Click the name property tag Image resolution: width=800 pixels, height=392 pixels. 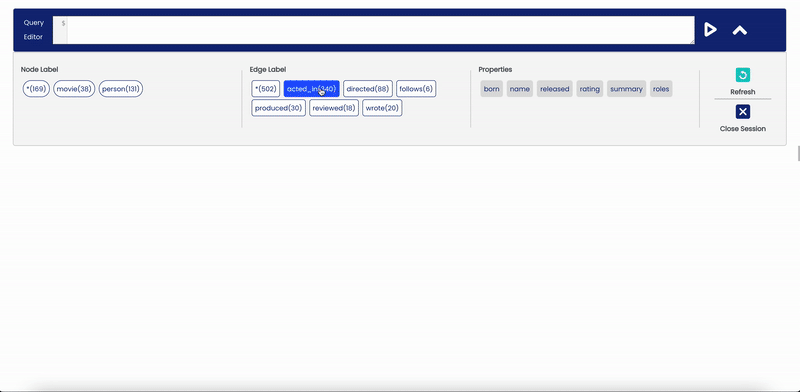pos(520,89)
